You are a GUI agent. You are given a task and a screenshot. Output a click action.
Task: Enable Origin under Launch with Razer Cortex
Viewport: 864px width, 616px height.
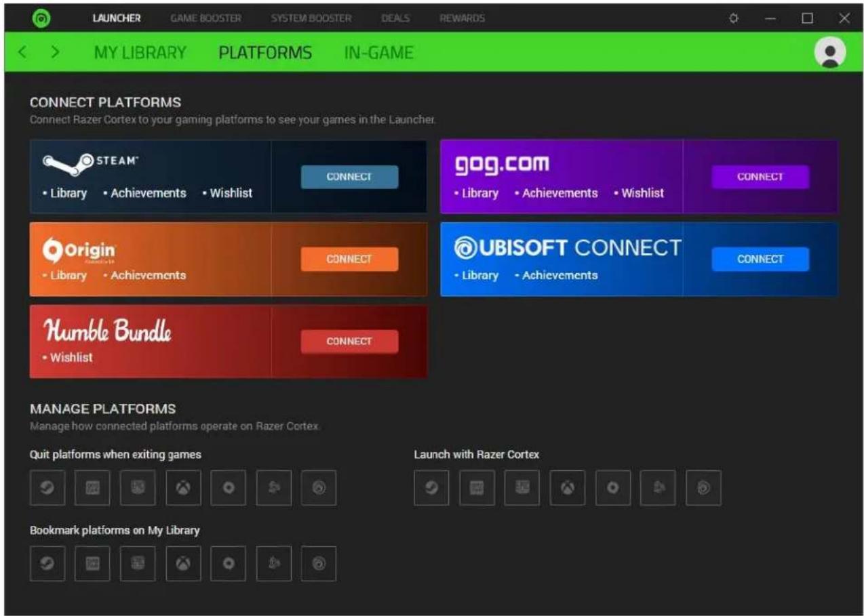(x=613, y=488)
